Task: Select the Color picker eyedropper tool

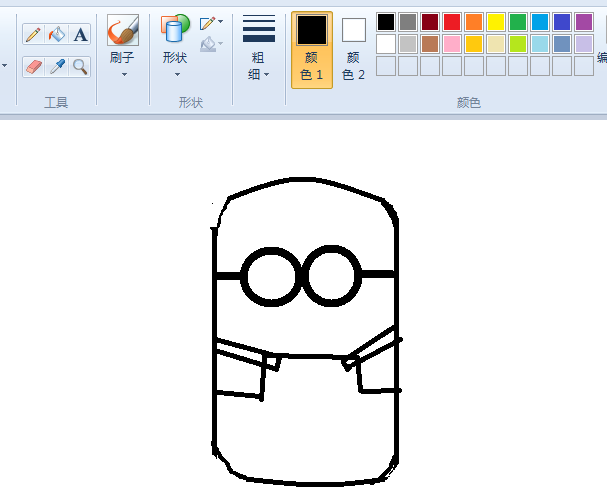Action: tap(57, 67)
